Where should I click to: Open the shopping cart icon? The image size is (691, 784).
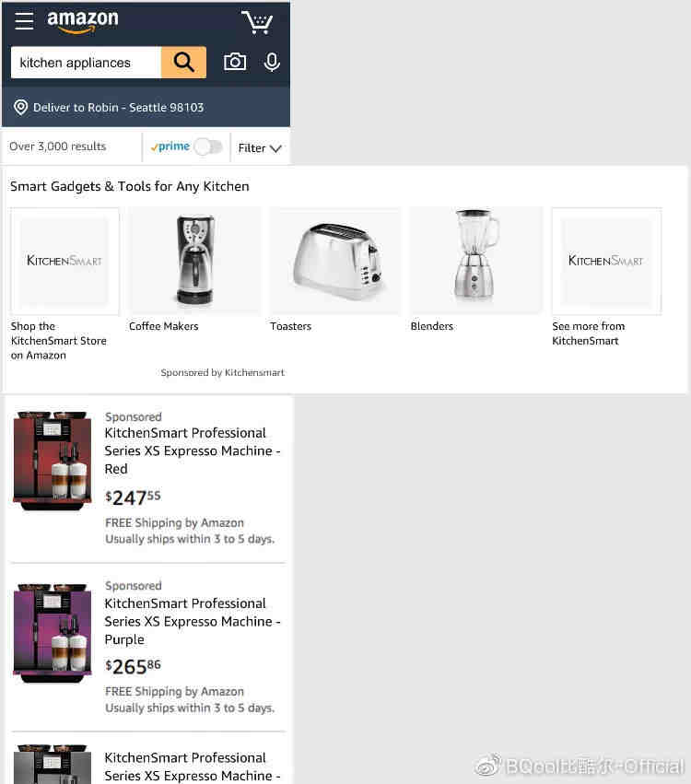[x=257, y=22]
